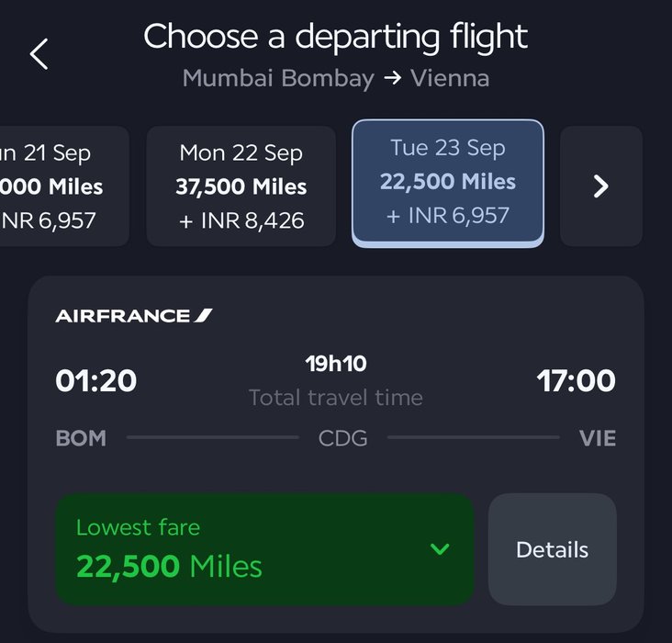Click the arrow between Mumbai Bombay and Vienna
Viewport: 672px width, 643px height.
click(392, 78)
